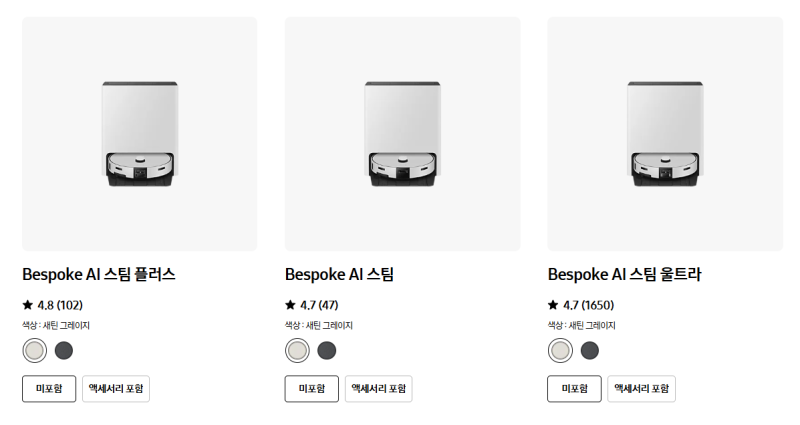Select satin greige swatch for Bespoke AI 스팀 울트라
The height and width of the screenshot is (425, 800).
click(x=560, y=351)
